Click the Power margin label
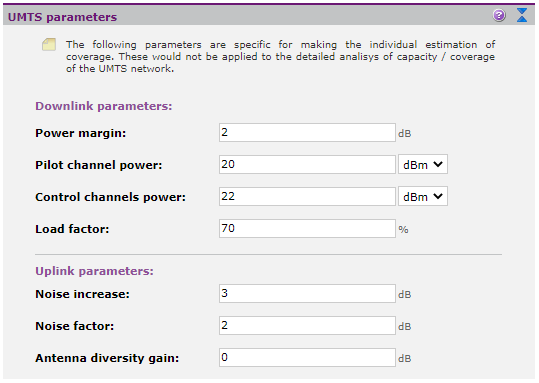539x383 pixels. [81, 133]
